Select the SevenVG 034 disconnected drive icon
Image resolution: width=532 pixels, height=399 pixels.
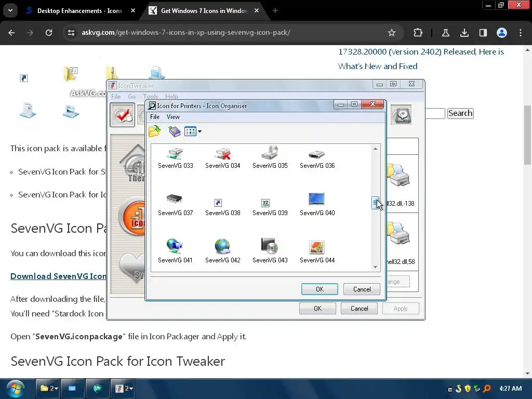point(222,158)
